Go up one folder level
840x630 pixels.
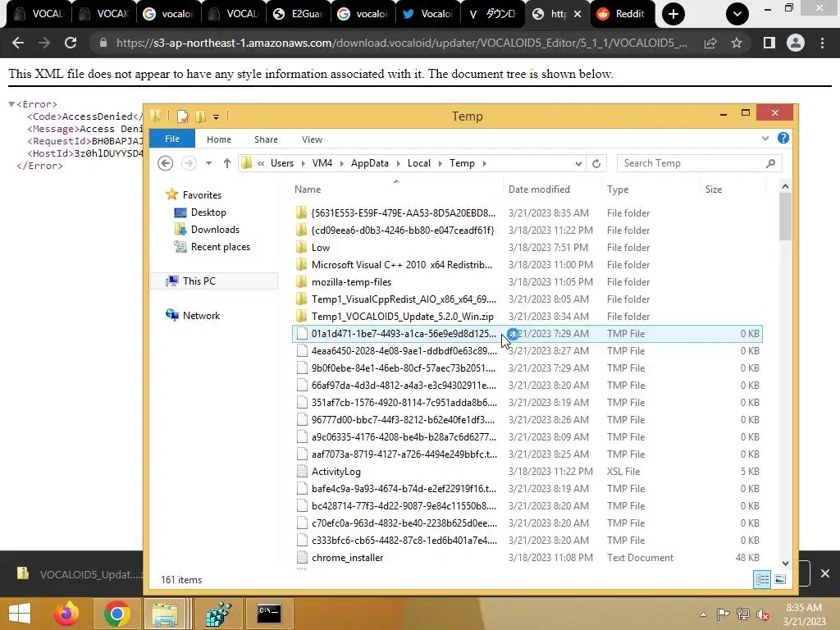click(227, 163)
